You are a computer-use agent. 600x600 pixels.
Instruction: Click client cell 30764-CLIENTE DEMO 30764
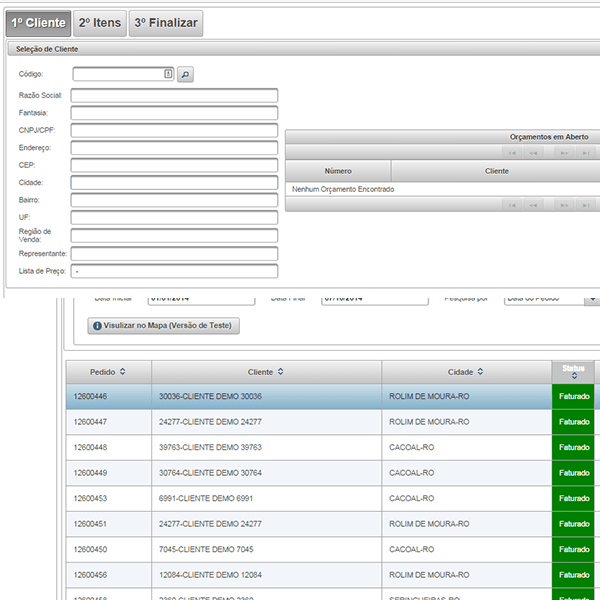point(266,473)
